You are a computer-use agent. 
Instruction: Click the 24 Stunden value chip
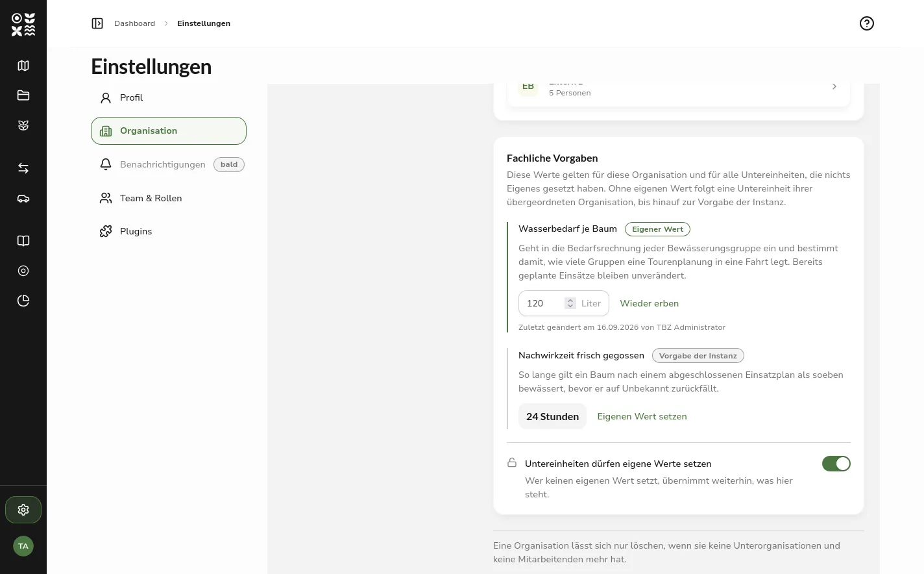tap(552, 416)
